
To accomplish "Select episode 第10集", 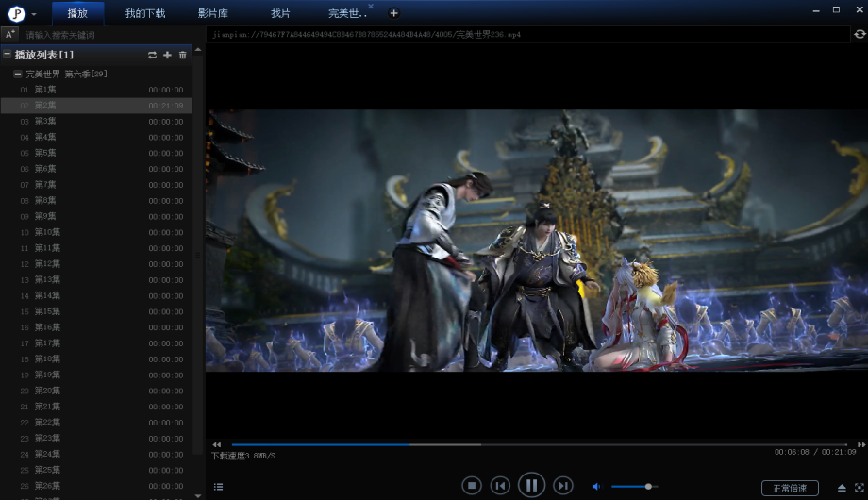I will click(96, 233).
